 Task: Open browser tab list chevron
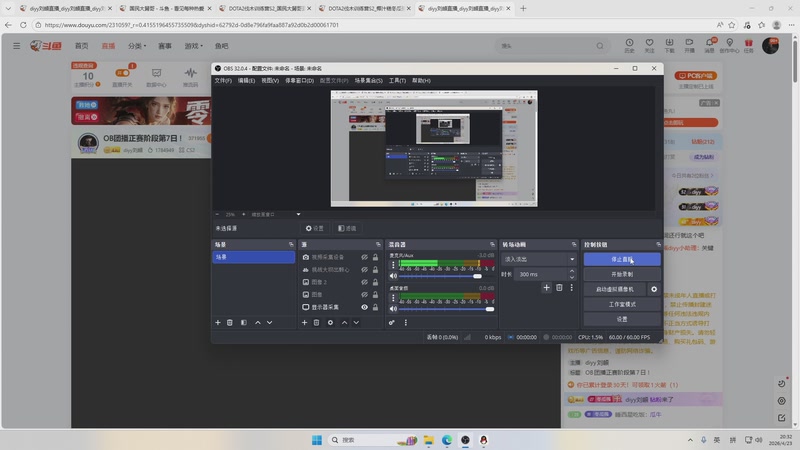point(8,8)
